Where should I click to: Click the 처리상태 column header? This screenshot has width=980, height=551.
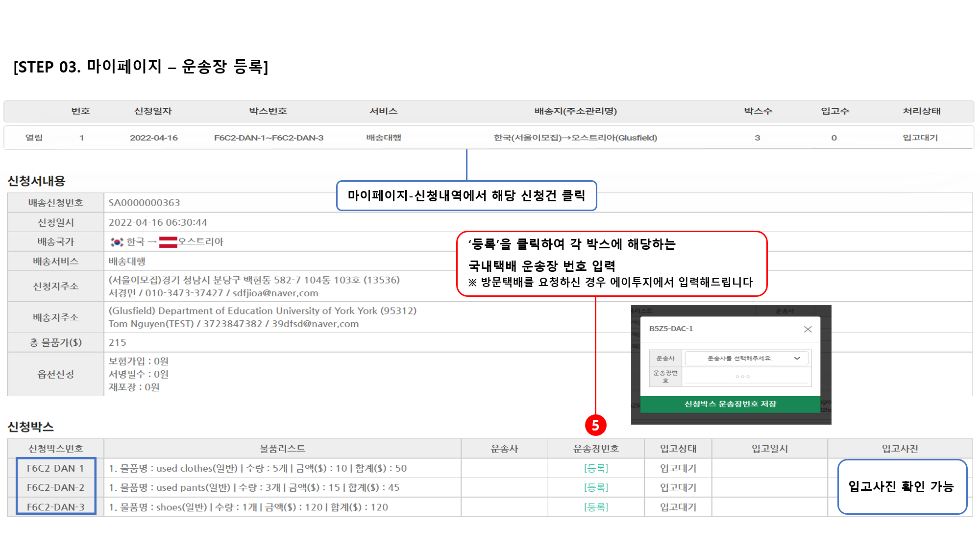921,111
